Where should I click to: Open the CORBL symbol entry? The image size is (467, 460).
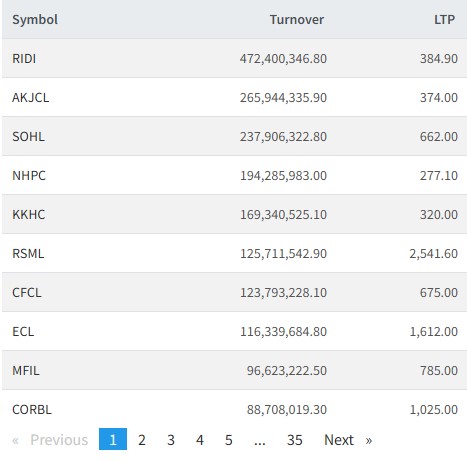[32, 409]
